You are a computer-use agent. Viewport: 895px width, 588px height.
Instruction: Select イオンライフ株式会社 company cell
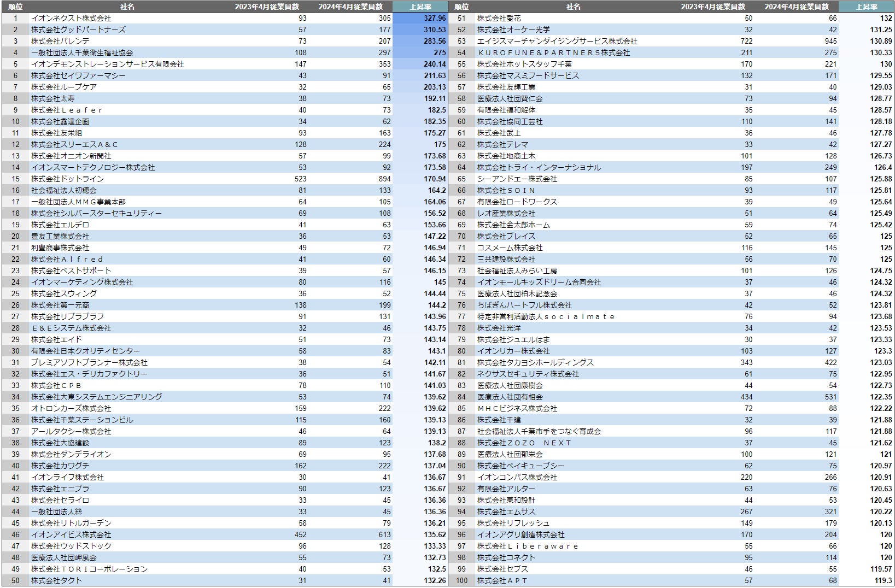[x=67, y=477]
